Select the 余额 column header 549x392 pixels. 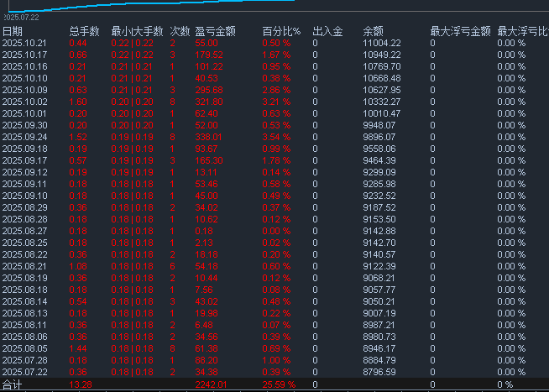(x=374, y=31)
